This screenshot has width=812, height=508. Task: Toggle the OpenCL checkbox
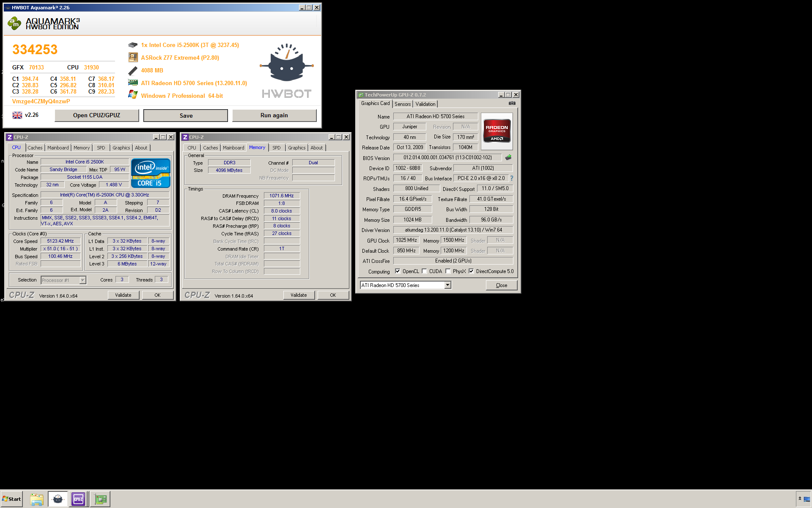tap(398, 271)
